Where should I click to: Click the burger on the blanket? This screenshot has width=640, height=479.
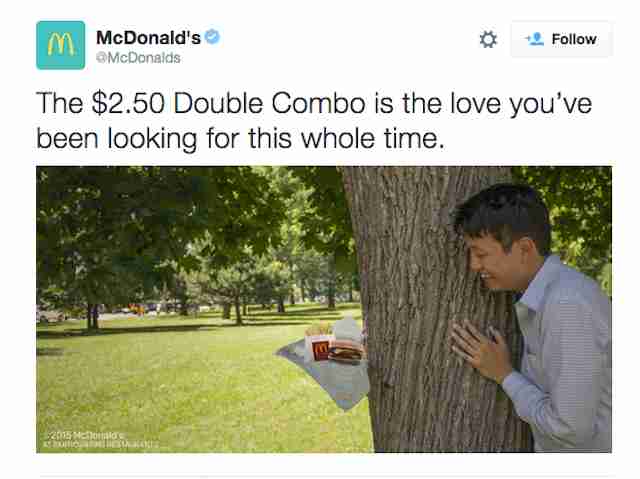point(346,351)
